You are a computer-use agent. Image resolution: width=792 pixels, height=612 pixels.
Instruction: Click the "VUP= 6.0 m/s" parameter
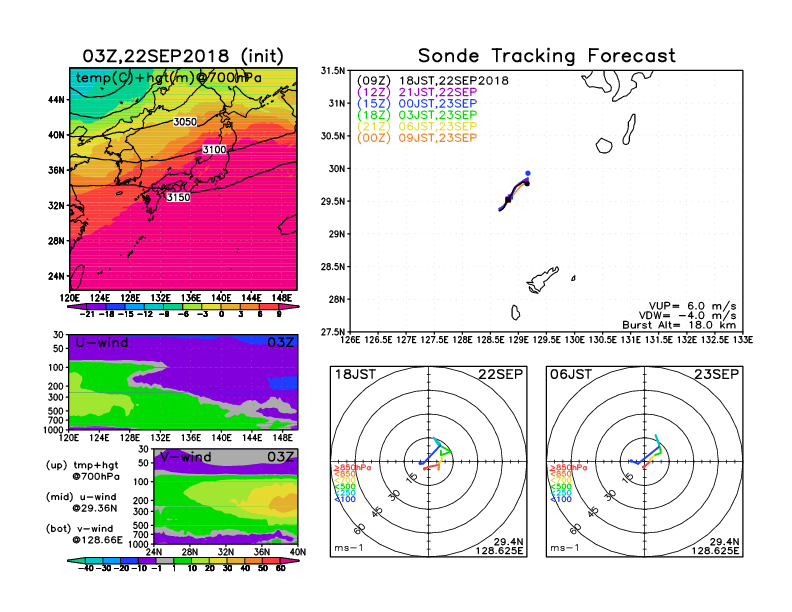coord(692,306)
